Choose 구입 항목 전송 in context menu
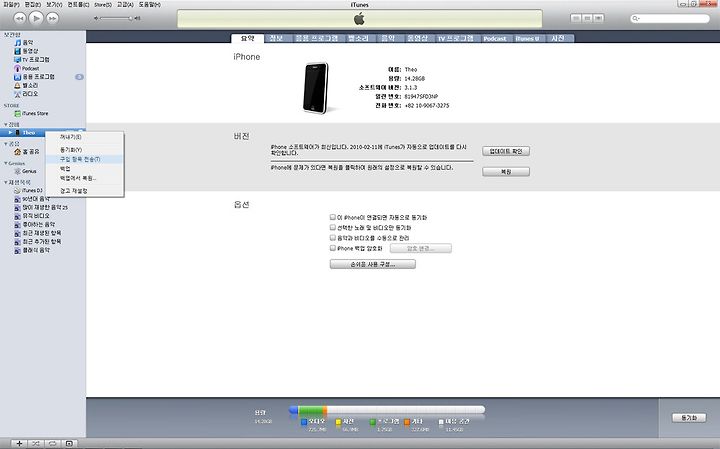 (84, 159)
